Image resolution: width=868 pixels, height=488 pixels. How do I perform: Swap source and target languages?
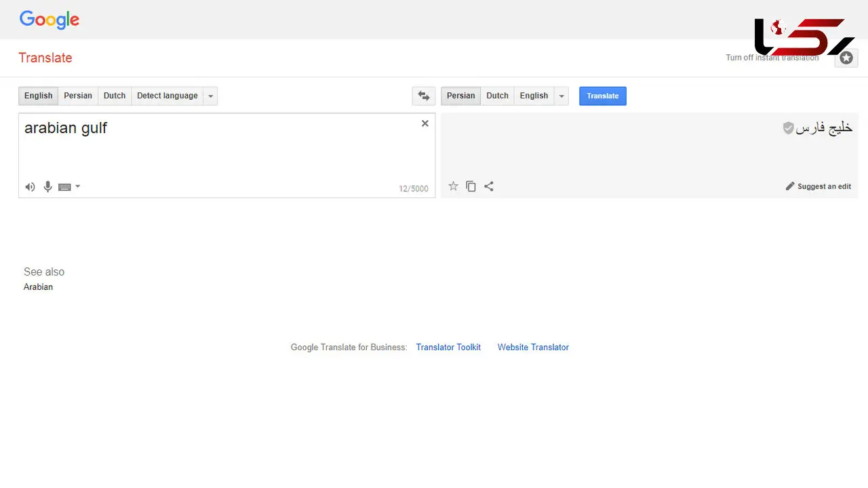tap(424, 96)
